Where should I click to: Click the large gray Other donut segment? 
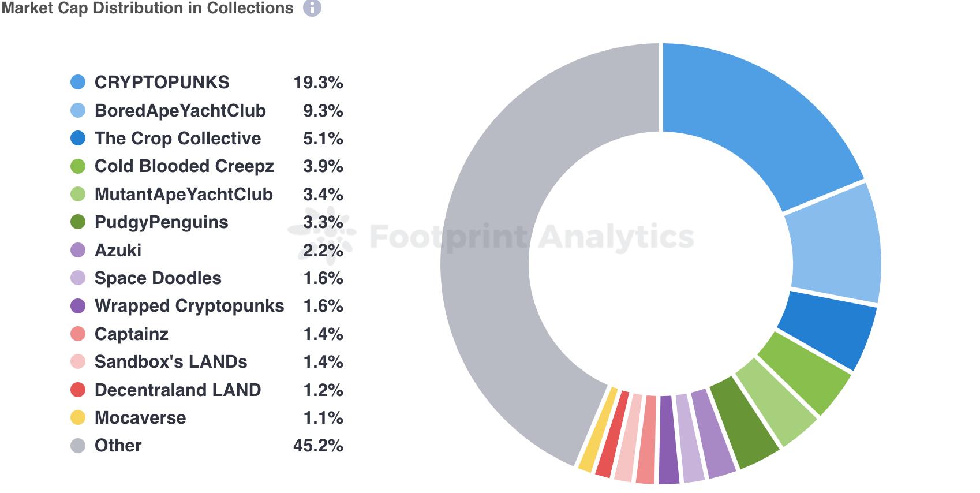491,231
